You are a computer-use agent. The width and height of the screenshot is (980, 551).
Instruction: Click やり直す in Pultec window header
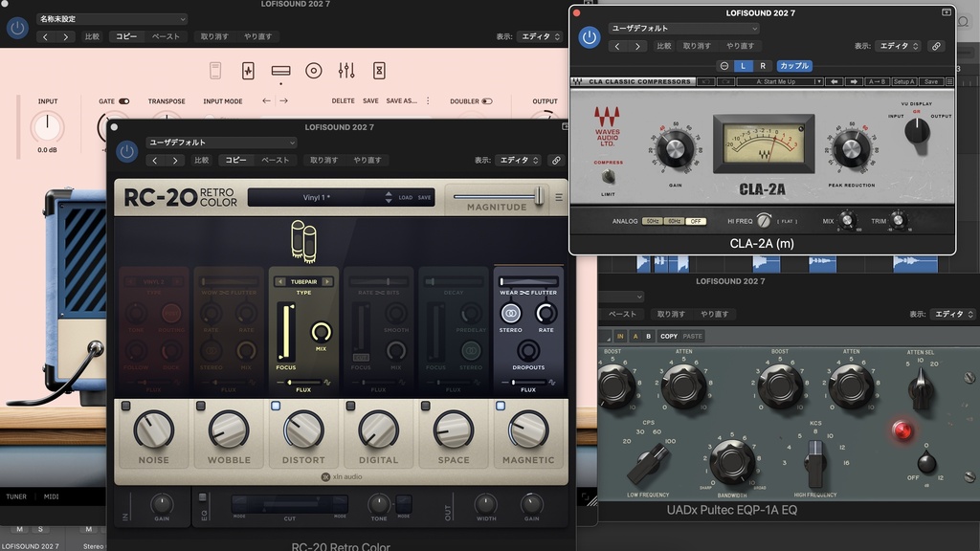pos(714,314)
